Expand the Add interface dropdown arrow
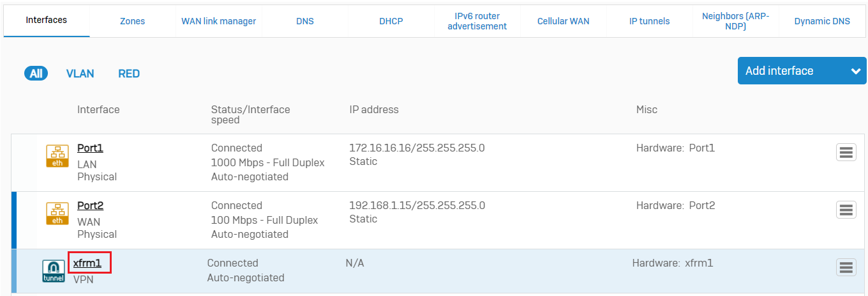The width and height of the screenshot is (868, 296). click(x=855, y=71)
